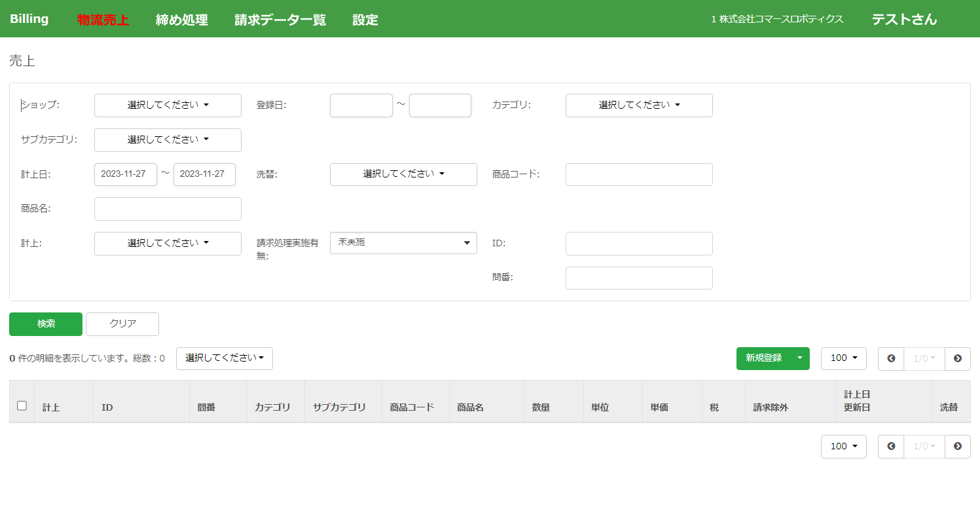
Task: Open the 請求データ一覧 menu
Action: coord(280,20)
